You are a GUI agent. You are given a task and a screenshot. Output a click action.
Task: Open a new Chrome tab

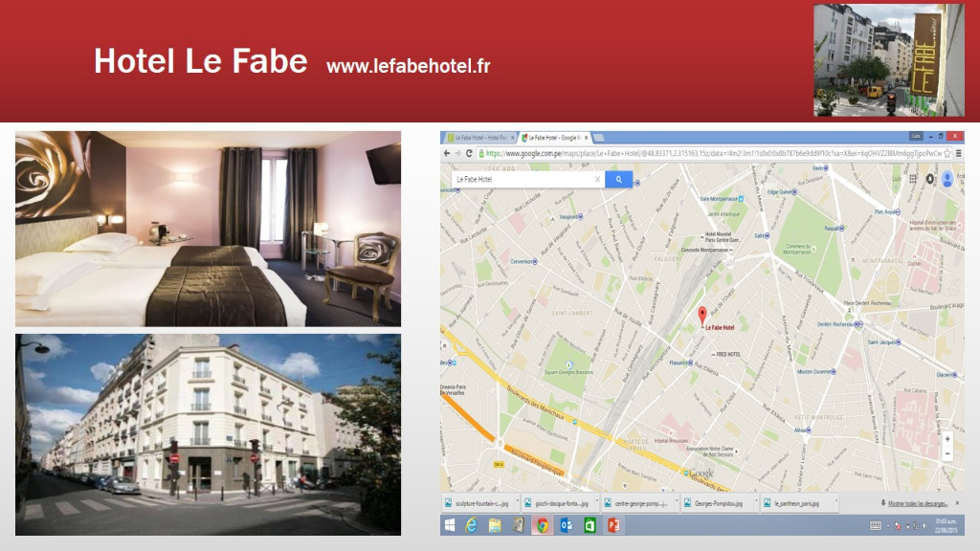[599, 138]
